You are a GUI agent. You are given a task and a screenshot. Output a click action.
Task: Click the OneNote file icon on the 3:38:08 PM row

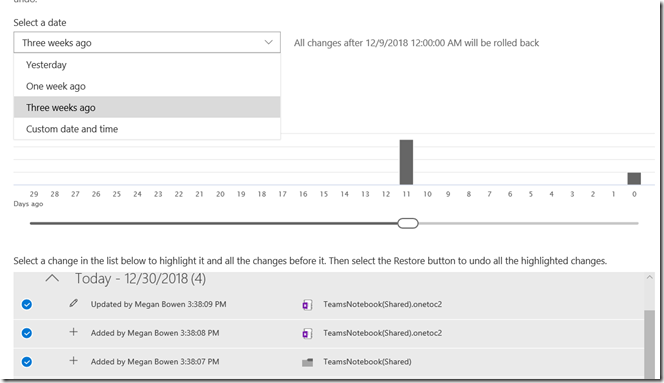307,333
